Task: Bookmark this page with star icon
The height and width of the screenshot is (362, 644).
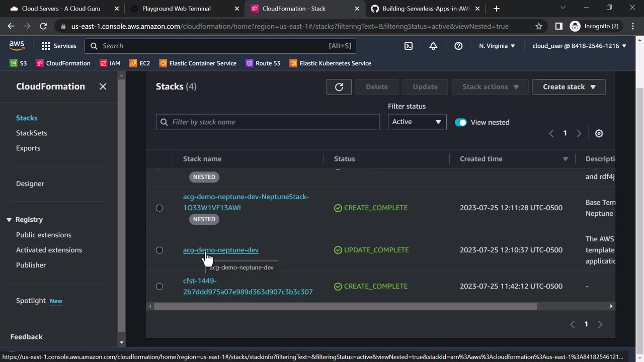Action: pyautogui.click(x=539, y=26)
